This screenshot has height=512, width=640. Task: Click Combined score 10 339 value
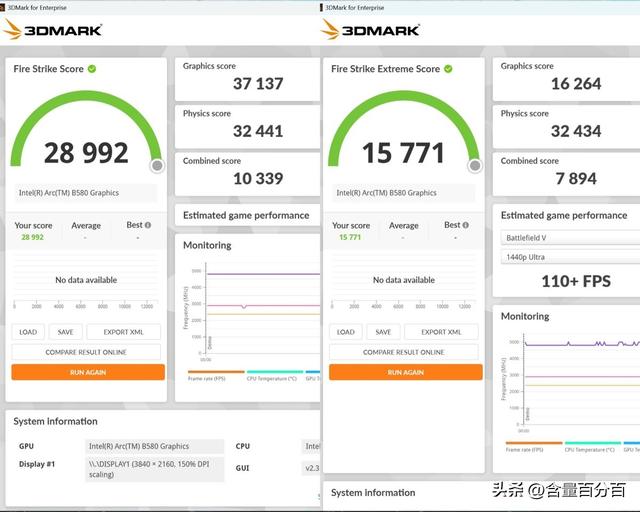coord(258,178)
